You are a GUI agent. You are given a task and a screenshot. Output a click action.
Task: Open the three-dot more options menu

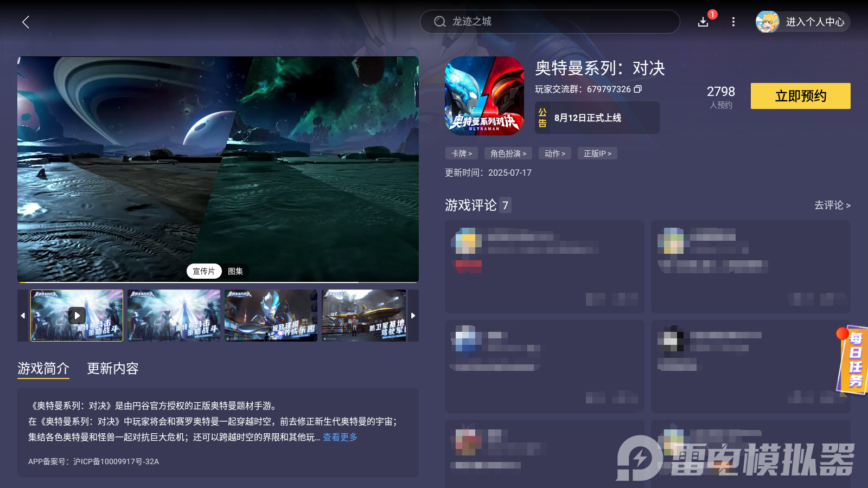(x=733, y=22)
